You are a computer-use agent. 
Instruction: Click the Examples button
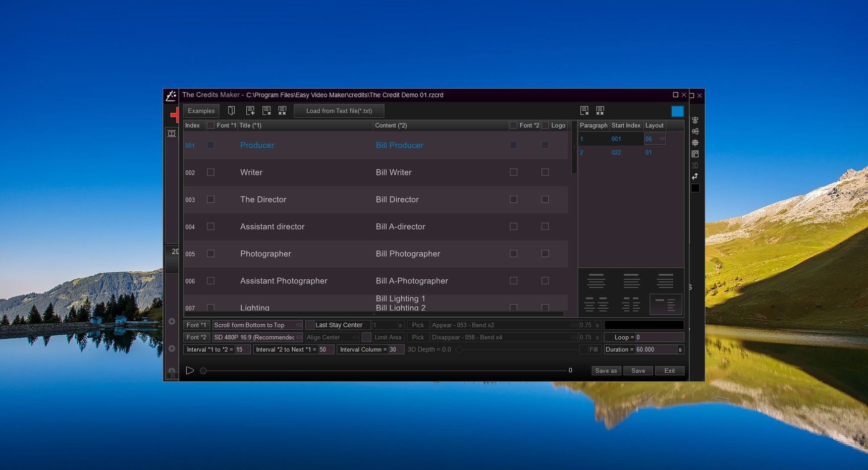(x=201, y=111)
